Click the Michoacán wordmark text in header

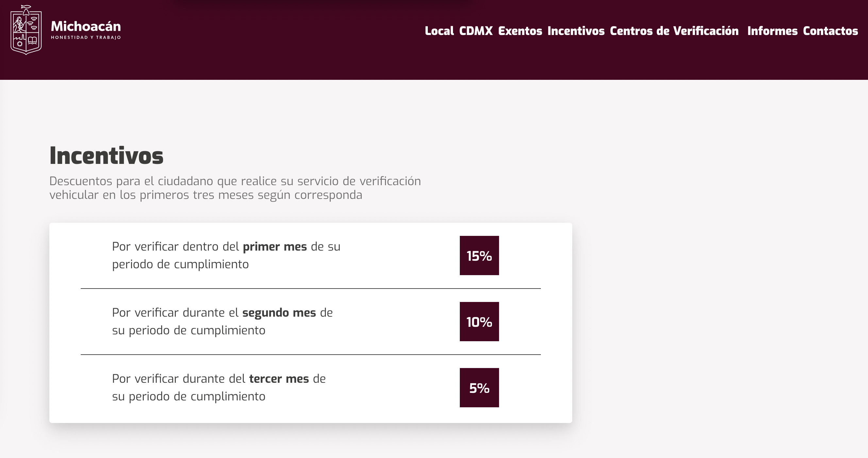click(x=86, y=26)
